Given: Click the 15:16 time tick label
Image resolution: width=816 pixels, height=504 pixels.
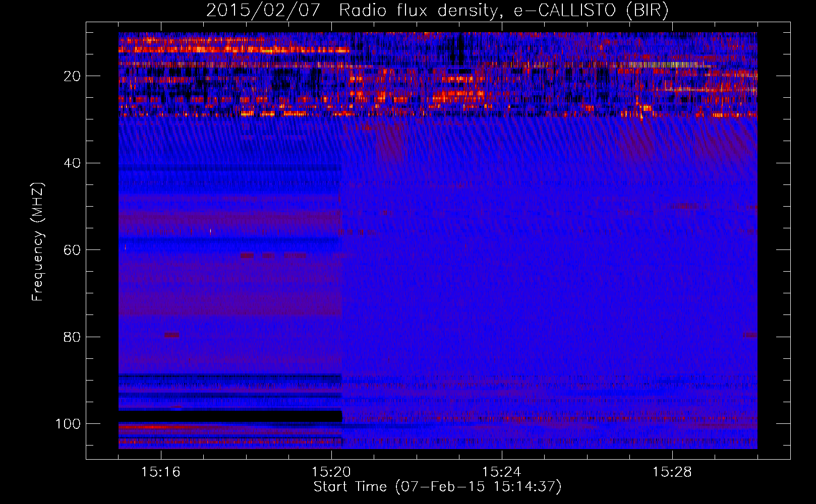Looking at the screenshot, I should [x=160, y=472].
